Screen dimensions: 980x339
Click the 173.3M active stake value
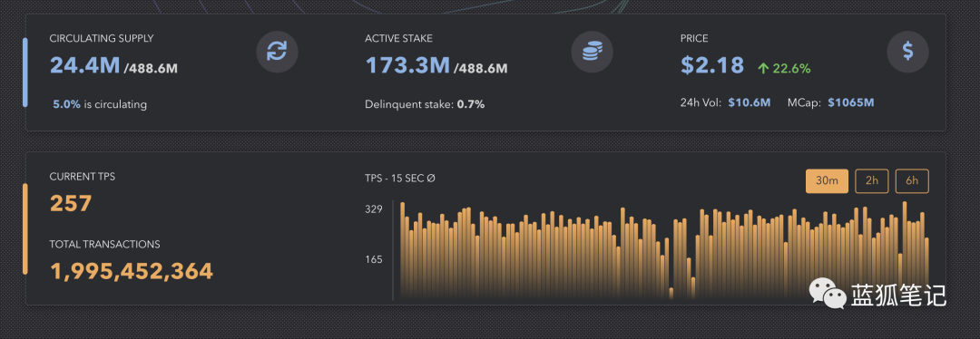[x=407, y=65]
